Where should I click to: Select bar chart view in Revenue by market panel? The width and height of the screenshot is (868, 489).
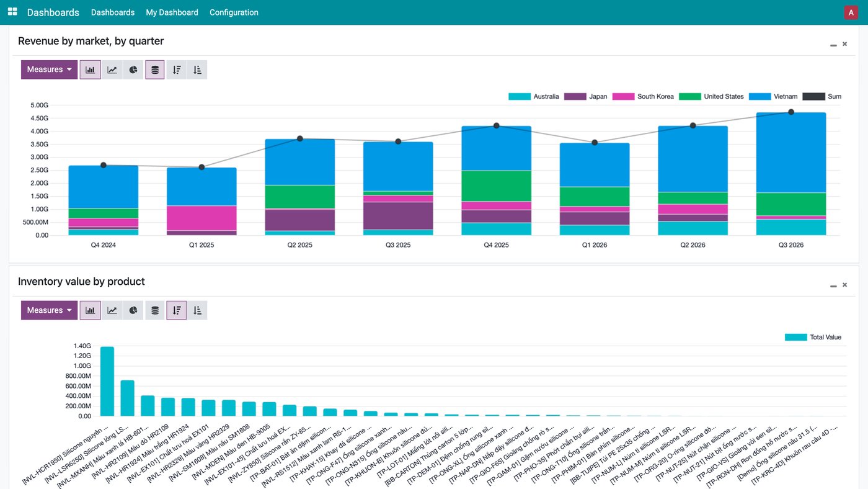[x=91, y=70]
